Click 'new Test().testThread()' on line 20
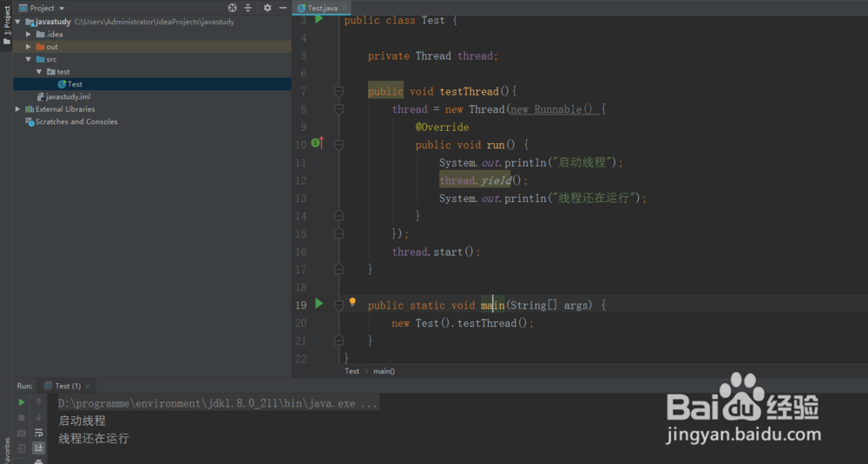The image size is (868, 464). tap(459, 323)
